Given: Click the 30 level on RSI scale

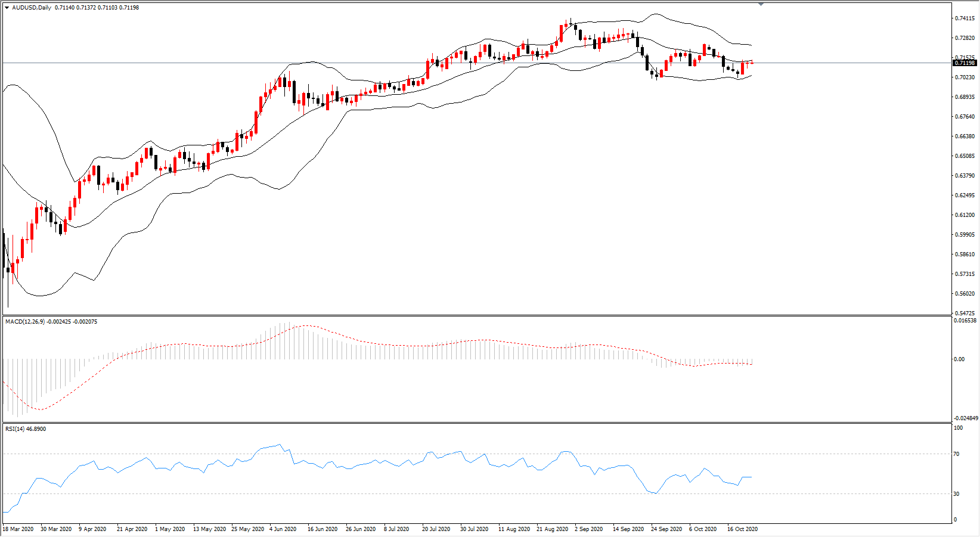Looking at the screenshot, I should (957, 493).
